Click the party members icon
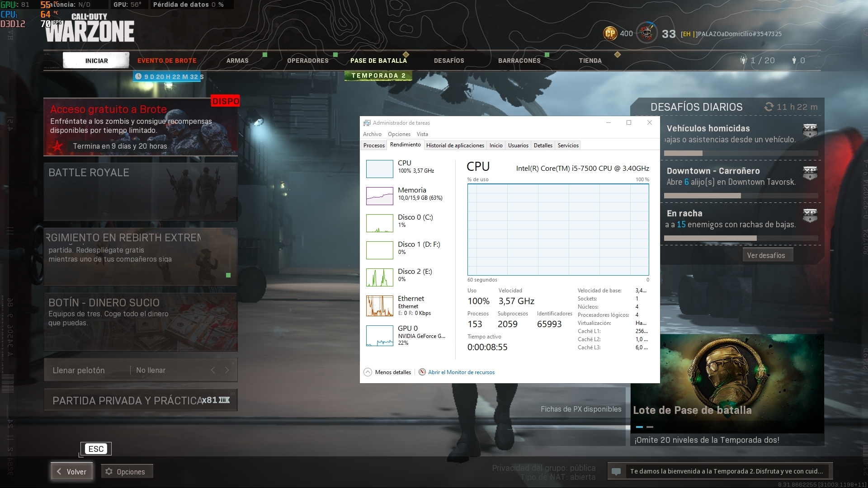The width and height of the screenshot is (868, 488). [743, 61]
